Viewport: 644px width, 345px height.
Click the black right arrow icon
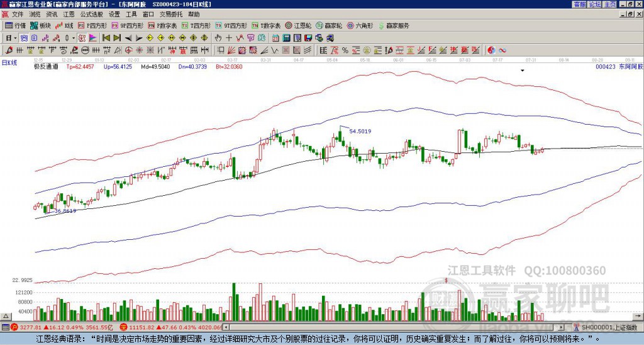click(x=139, y=38)
